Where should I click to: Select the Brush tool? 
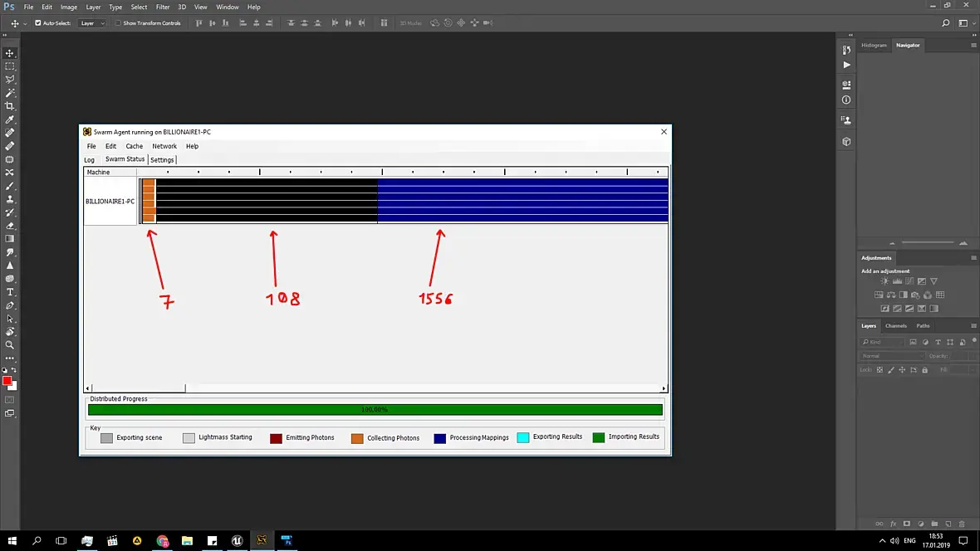[10, 186]
